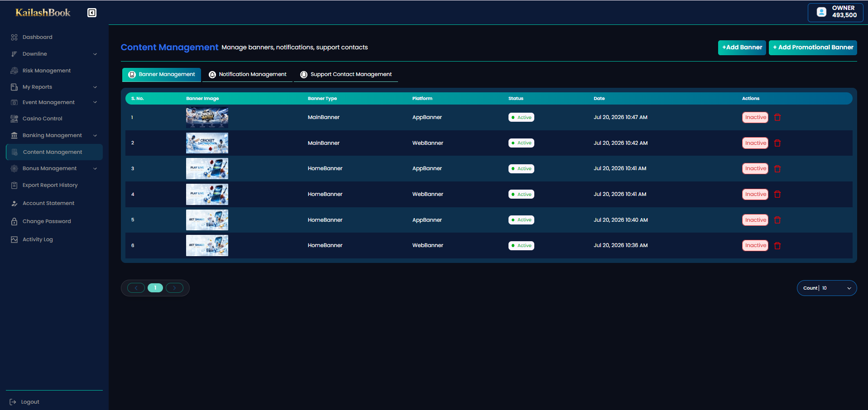This screenshot has height=410, width=868.
Task: Click the Account Statement icon
Action: (x=14, y=203)
